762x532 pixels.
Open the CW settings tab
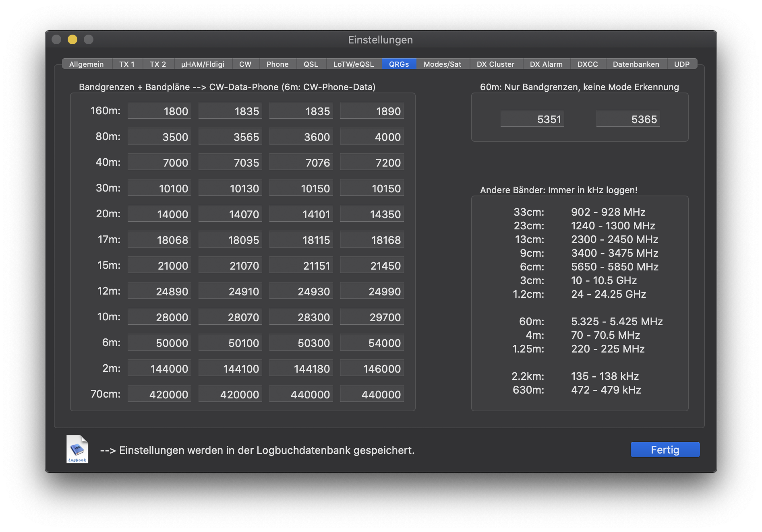[245, 64]
